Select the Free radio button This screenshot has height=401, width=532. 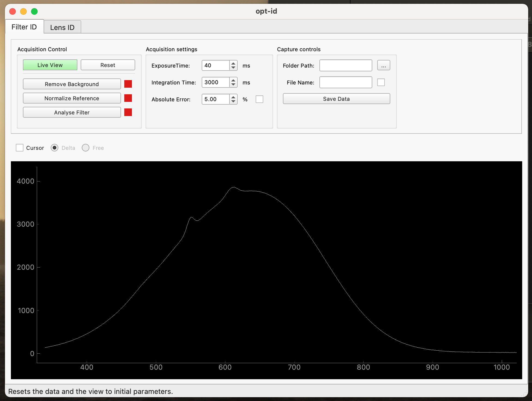[86, 148]
